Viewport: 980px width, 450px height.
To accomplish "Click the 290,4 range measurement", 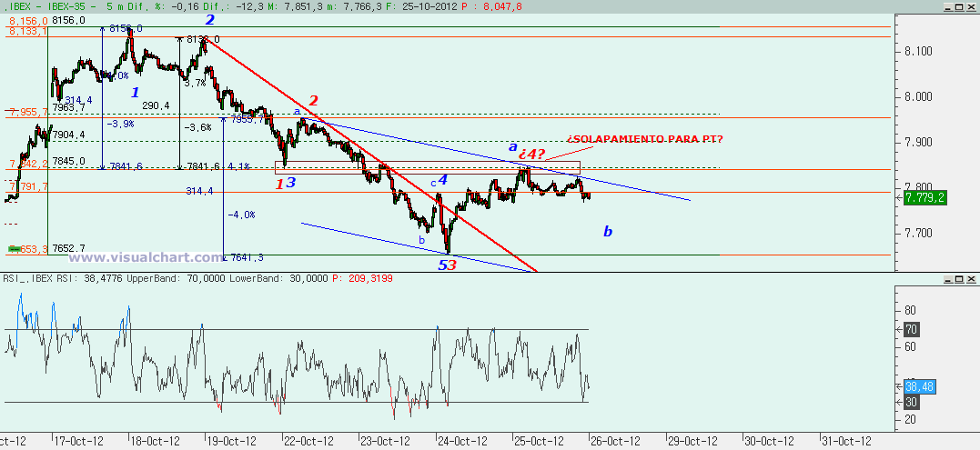I will point(156,106).
